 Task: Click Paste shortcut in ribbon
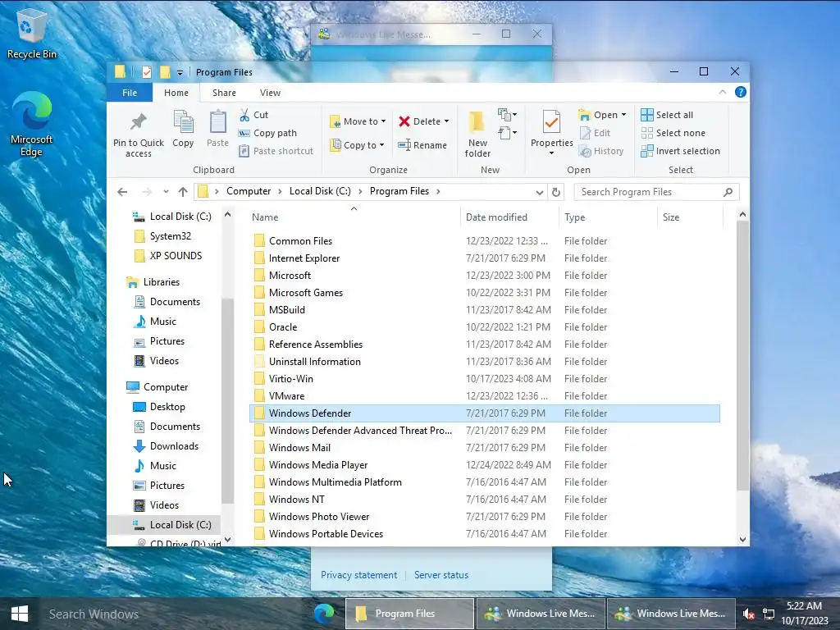click(x=276, y=151)
